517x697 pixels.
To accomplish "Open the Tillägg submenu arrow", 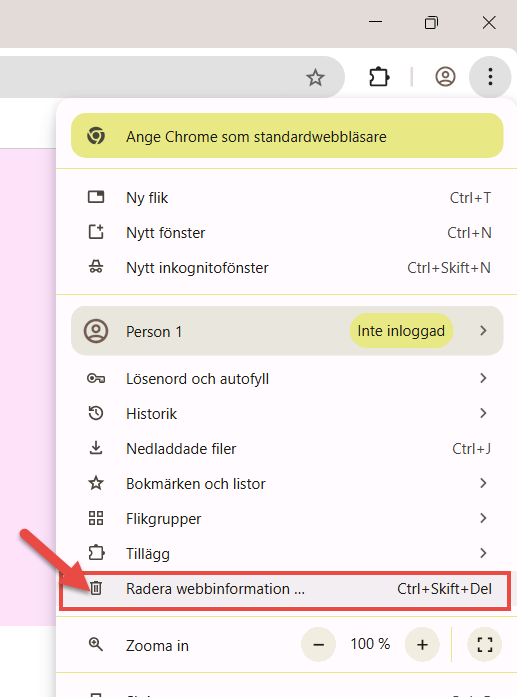I will click(x=483, y=553).
